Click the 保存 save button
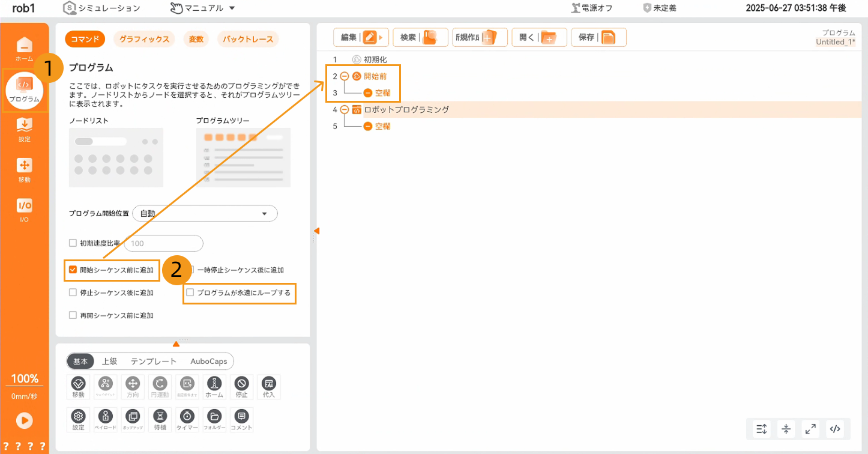The height and width of the screenshot is (454, 868). click(598, 37)
